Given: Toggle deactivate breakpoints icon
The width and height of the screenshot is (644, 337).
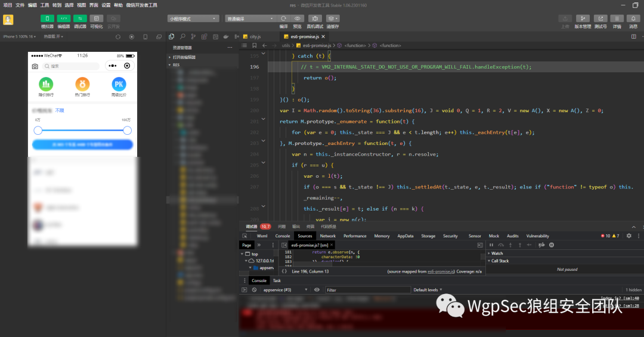Looking at the screenshot, I should coord(541,245).
